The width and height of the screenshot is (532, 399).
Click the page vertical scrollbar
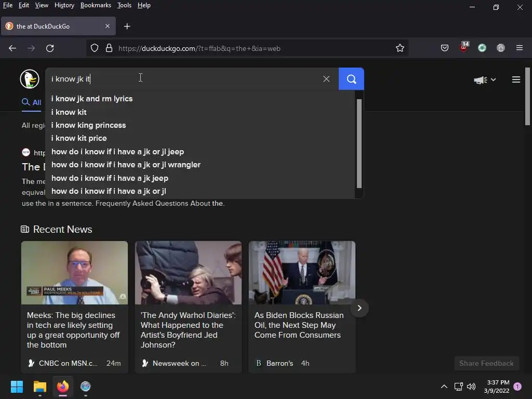point(528,97)
